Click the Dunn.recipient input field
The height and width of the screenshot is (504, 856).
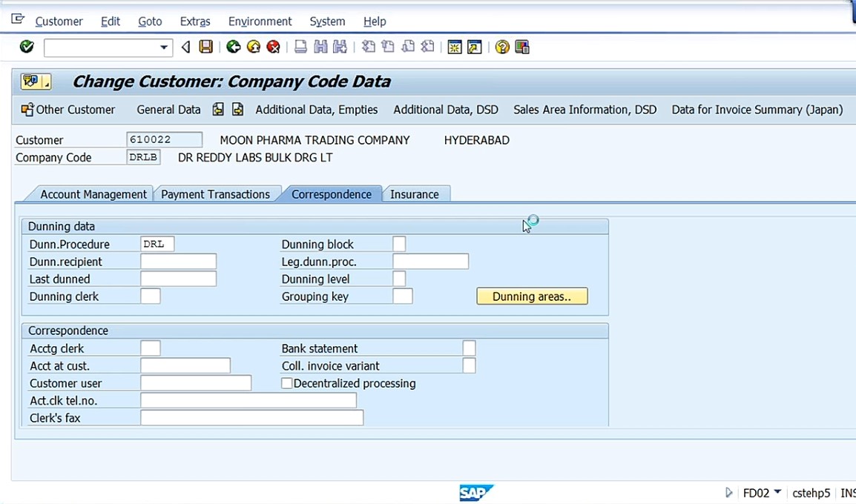point(179,262)
